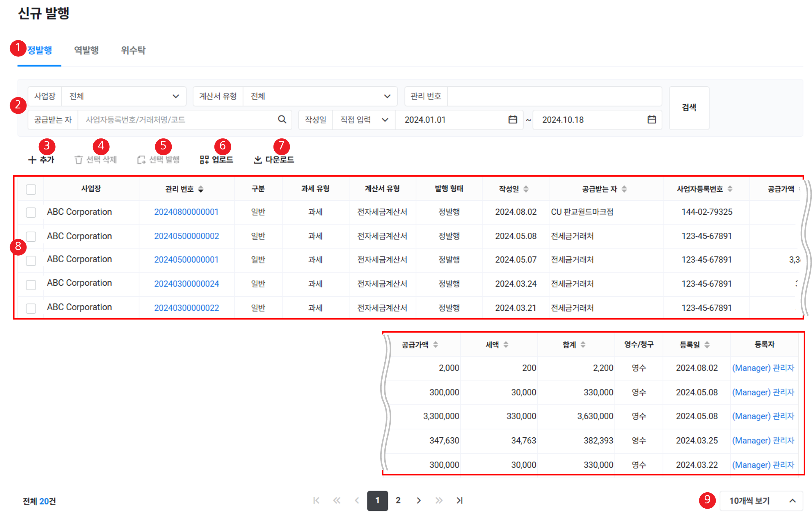Switch to the 위수탁 tab
812x513 pixels.
coord(133,50)
